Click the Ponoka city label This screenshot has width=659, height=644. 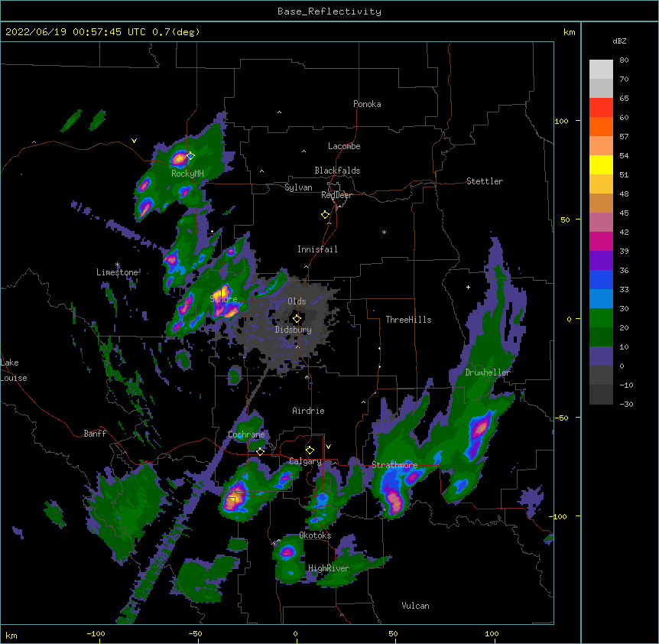pyautogui.click(x=367, y=104)
